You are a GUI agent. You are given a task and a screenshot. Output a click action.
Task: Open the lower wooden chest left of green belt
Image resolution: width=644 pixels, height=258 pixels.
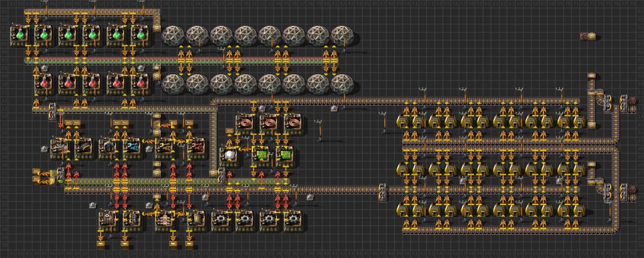coord(36,181)
